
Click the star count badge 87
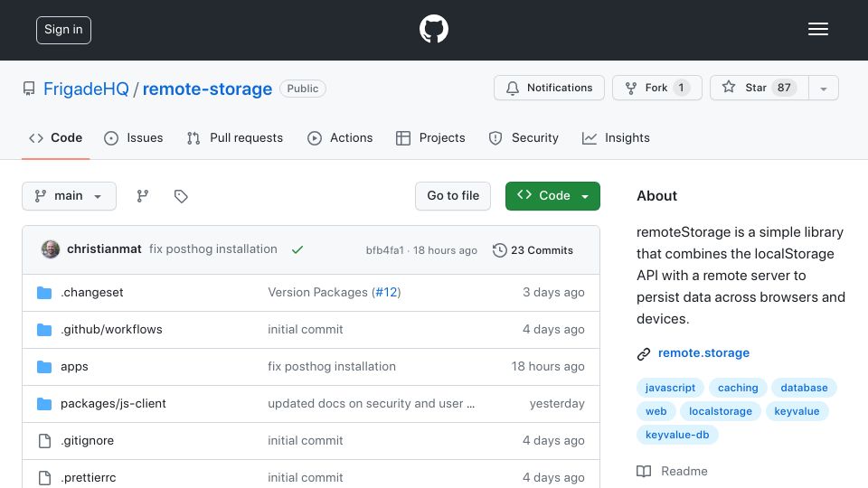pos(783,88)
